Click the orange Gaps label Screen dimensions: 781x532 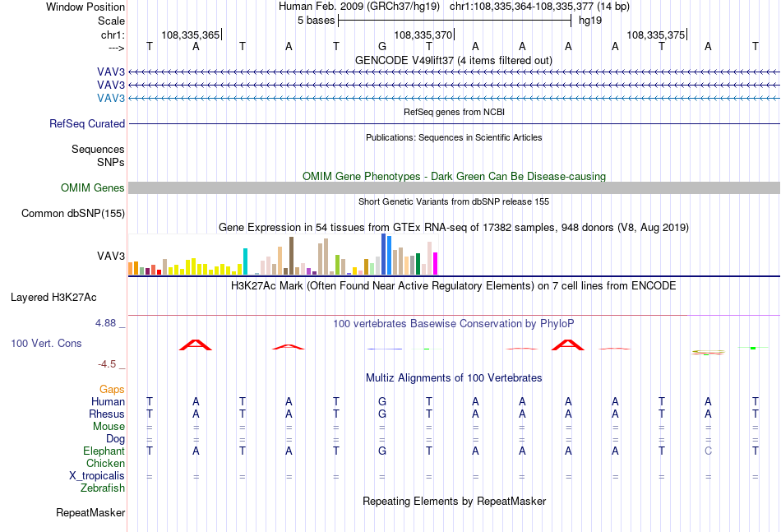coord(112,390)
